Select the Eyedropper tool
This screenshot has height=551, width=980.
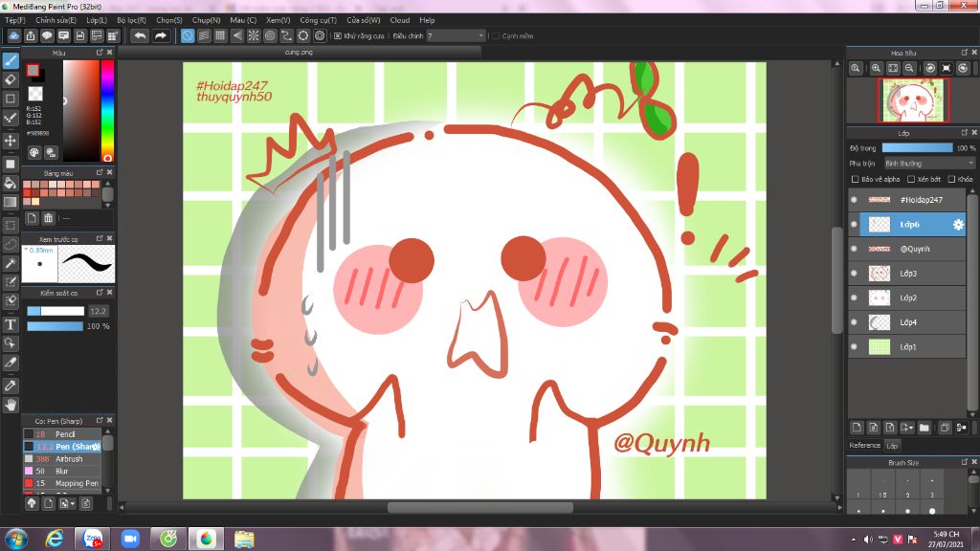tap(11, 386)
